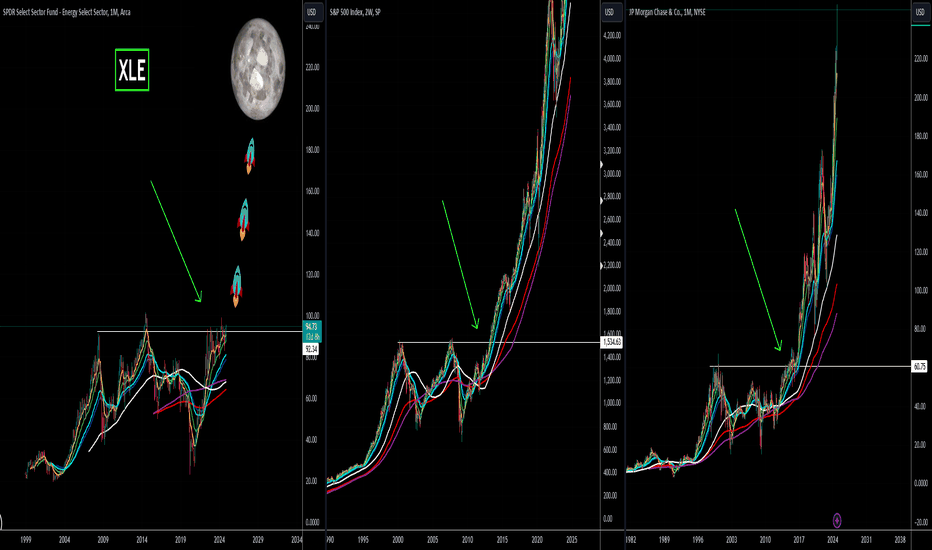The height and width of the screenshot is (550, 932).
Task: Open USD currency selector on the JP Morgan chart
Action: (x=920, y=12)
